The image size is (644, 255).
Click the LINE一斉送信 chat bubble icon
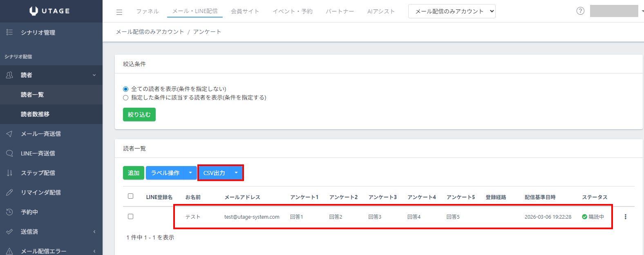9,153
